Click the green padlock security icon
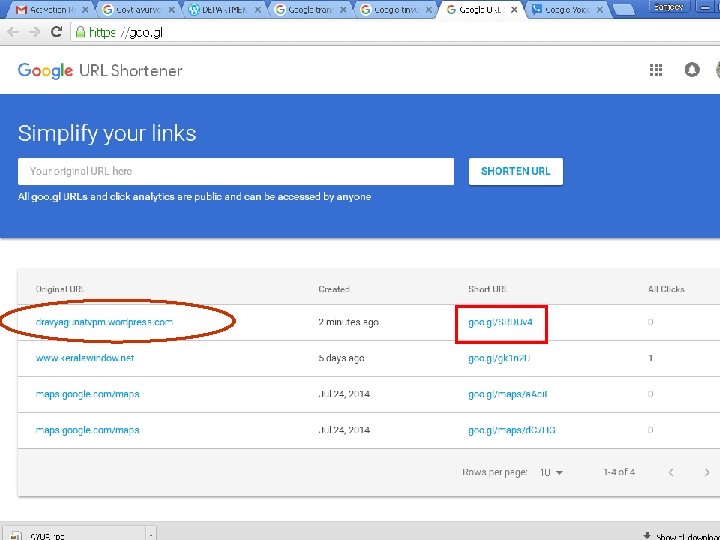This screenshot has width=720, height=540. 80,32
